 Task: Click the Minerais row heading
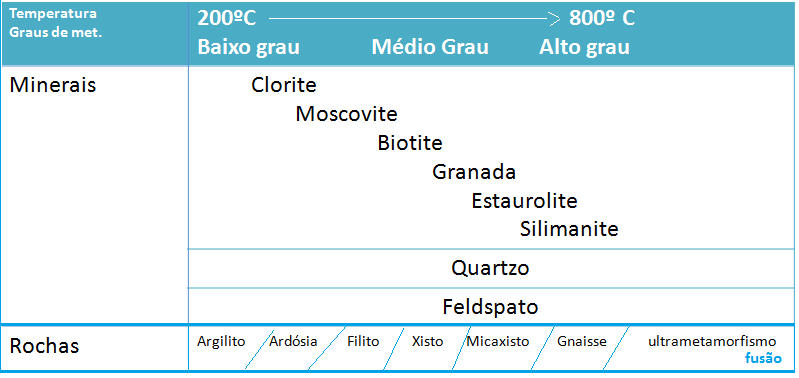53,85
